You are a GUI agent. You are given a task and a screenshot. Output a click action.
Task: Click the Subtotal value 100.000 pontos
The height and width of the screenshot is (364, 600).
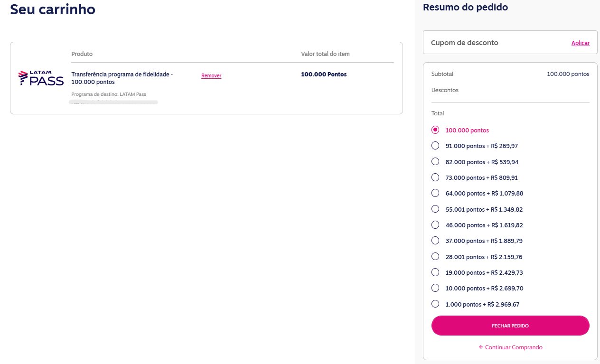568,74
